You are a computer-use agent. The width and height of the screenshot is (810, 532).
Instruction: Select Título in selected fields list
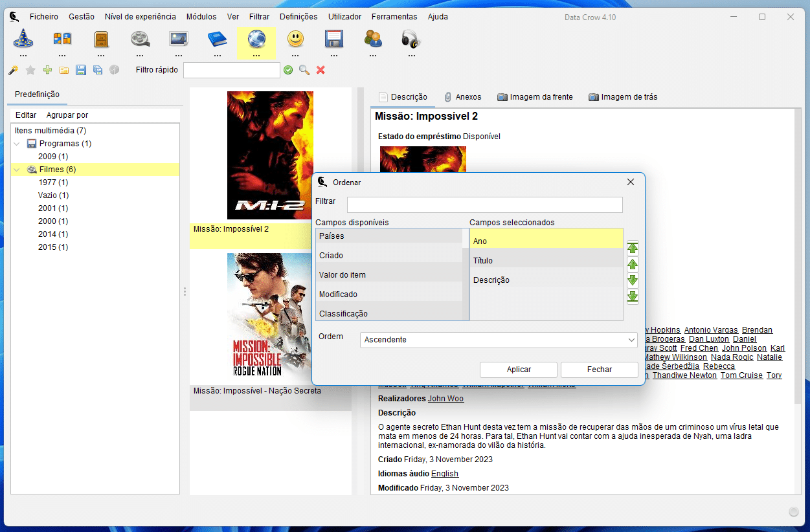coord(546,261)
